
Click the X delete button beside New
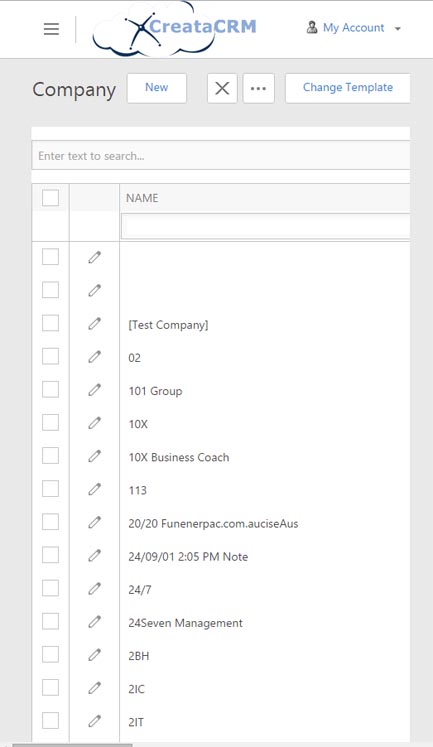click(x=222, y=88)
